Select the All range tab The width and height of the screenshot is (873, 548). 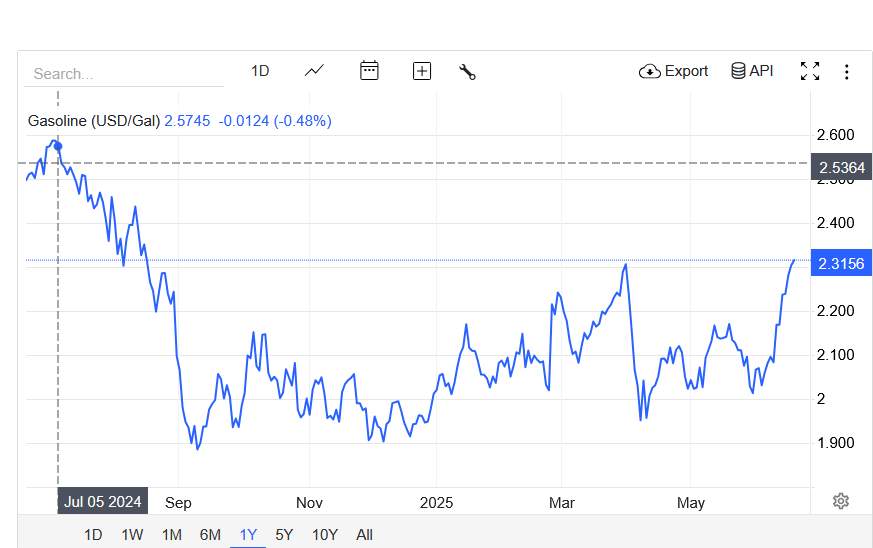point(364,535)
